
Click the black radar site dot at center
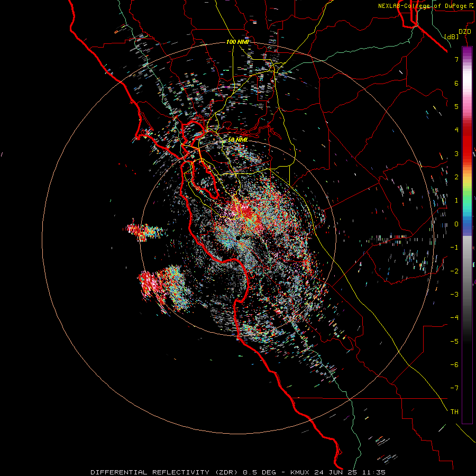(x=238, y=238)
